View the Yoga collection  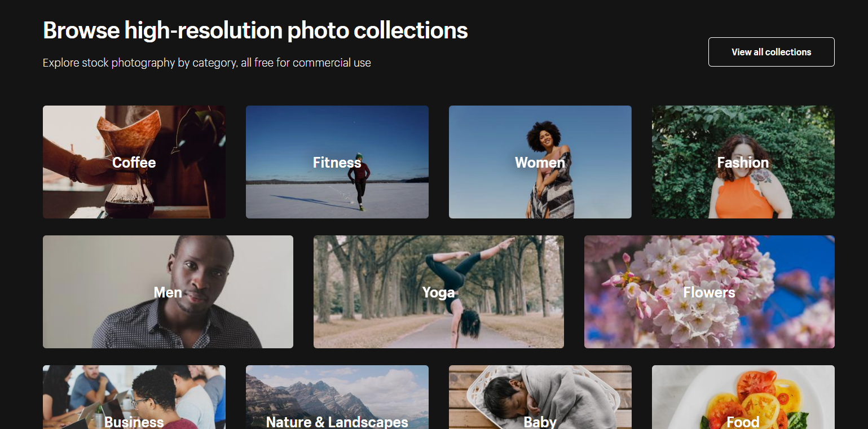439,292
